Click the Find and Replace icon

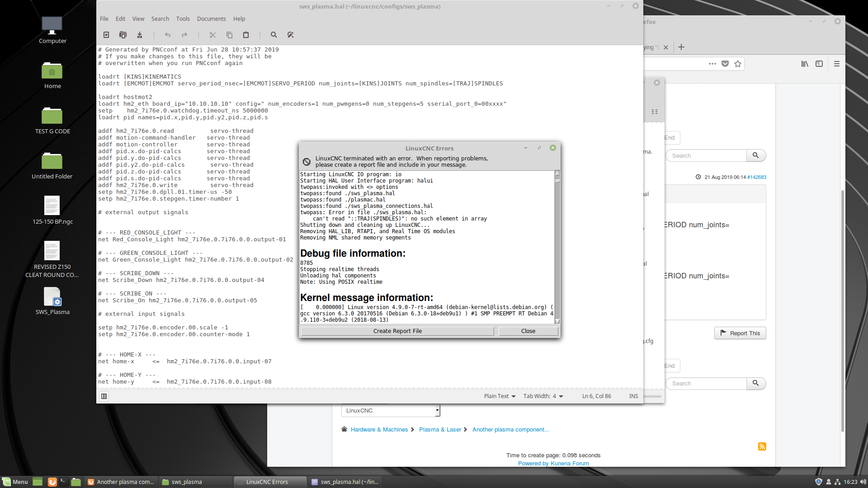(x=291, y=35)
